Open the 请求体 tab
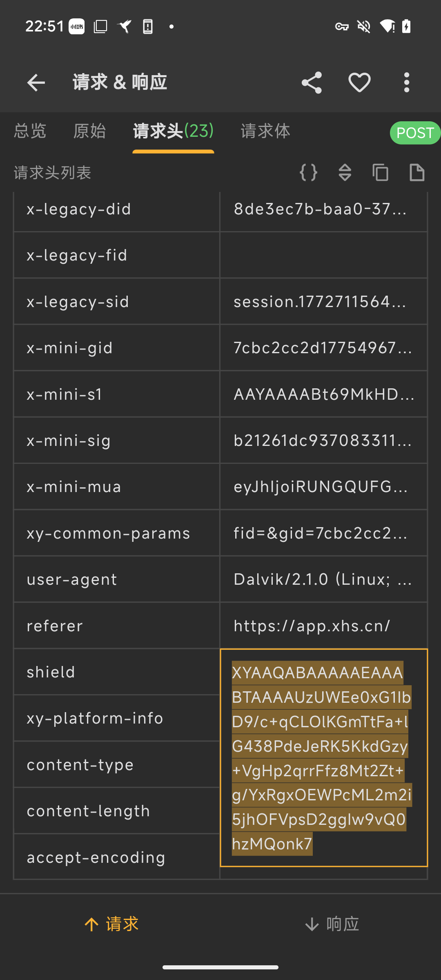Screen dimensions: 441x980 (x=265, y=131)
